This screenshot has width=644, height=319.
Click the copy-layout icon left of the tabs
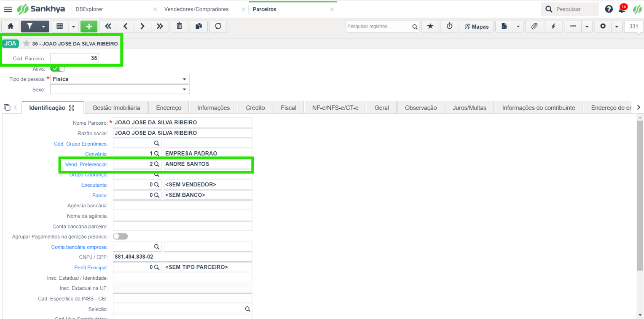click(x=7, y=107)
